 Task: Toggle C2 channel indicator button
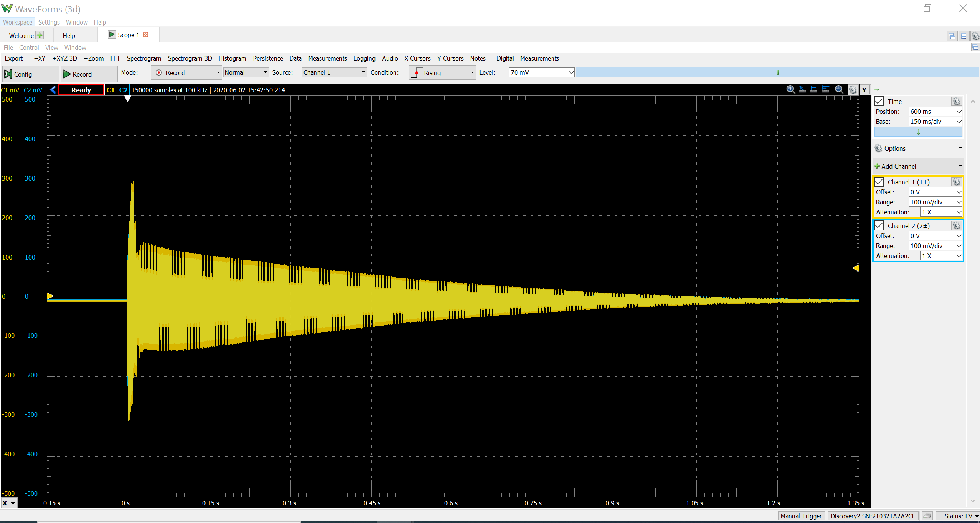tap(123, 90)
